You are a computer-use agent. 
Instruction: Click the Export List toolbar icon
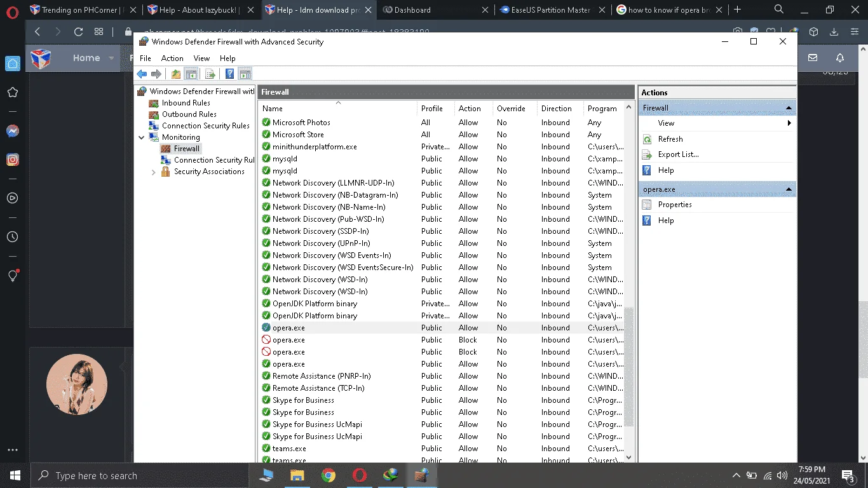[210, 74]
